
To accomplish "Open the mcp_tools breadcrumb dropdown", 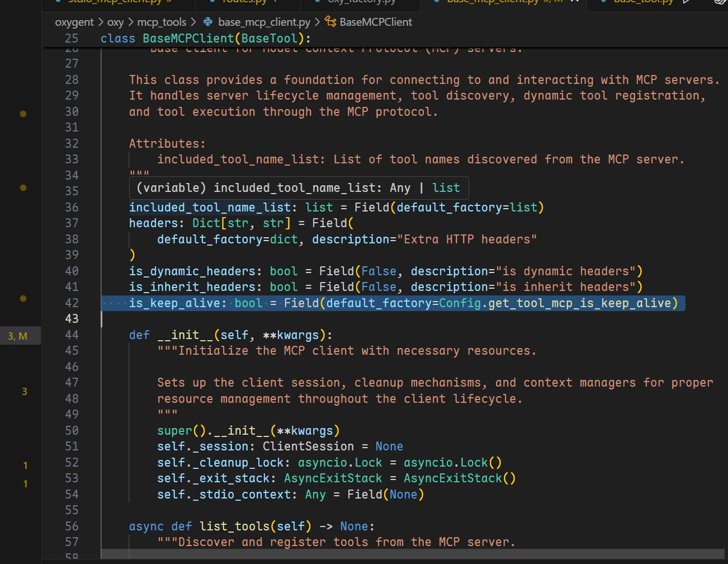I will click(162, 22).
